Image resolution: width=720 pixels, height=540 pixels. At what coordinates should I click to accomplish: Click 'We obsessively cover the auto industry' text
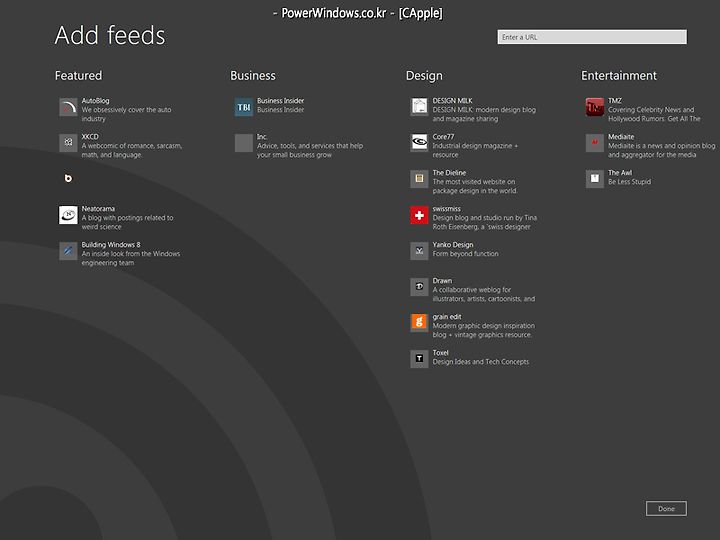(126, 114)
